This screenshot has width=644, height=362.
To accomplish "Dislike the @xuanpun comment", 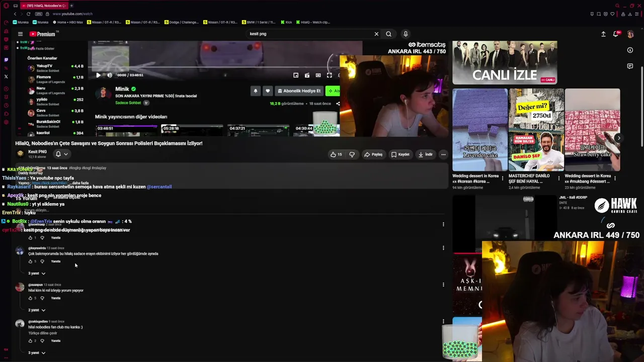I will 42,298.
